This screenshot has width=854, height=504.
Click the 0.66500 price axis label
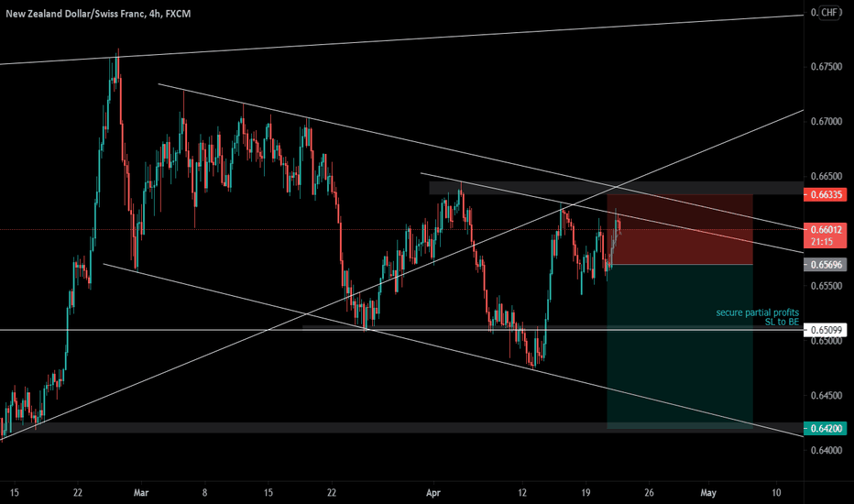click(827, 177)
